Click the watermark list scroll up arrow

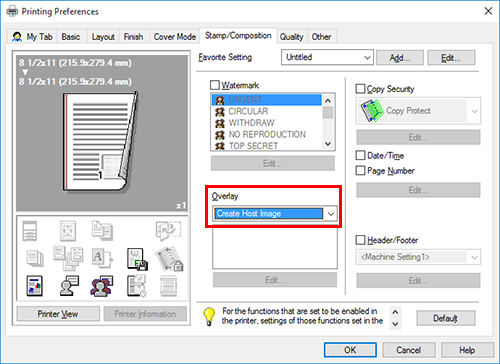328,100
